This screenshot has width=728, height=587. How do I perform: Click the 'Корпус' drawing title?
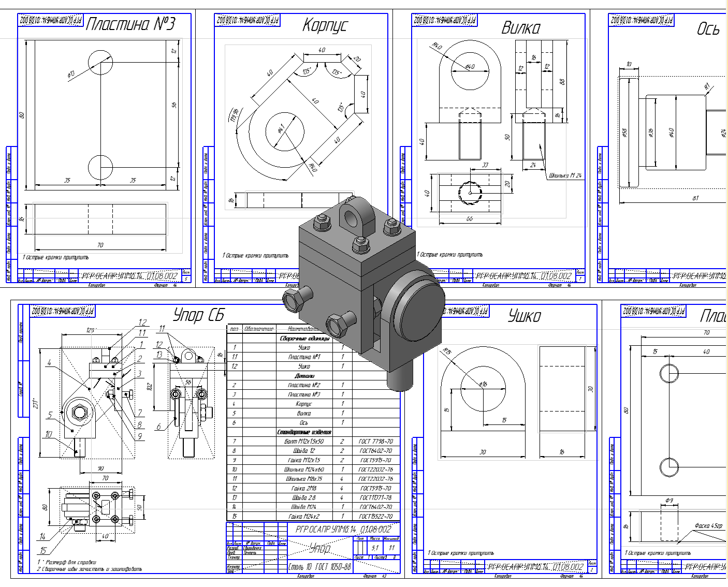(325, 24)
